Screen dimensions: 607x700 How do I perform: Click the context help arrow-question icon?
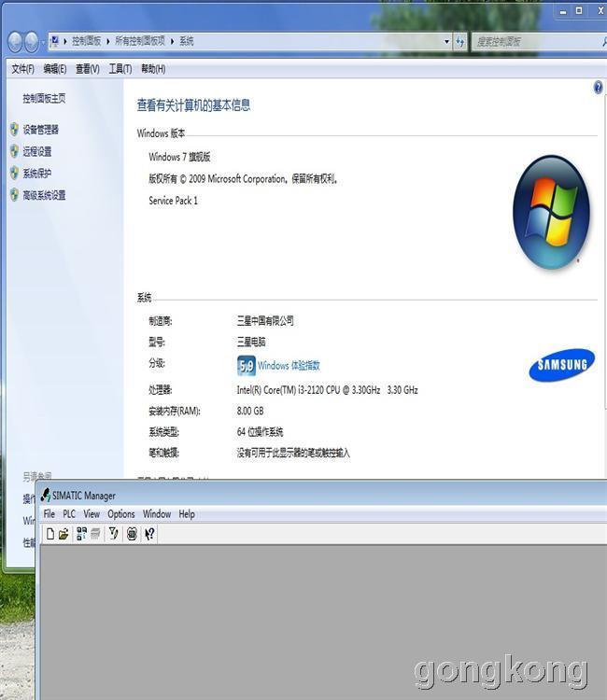149,534
